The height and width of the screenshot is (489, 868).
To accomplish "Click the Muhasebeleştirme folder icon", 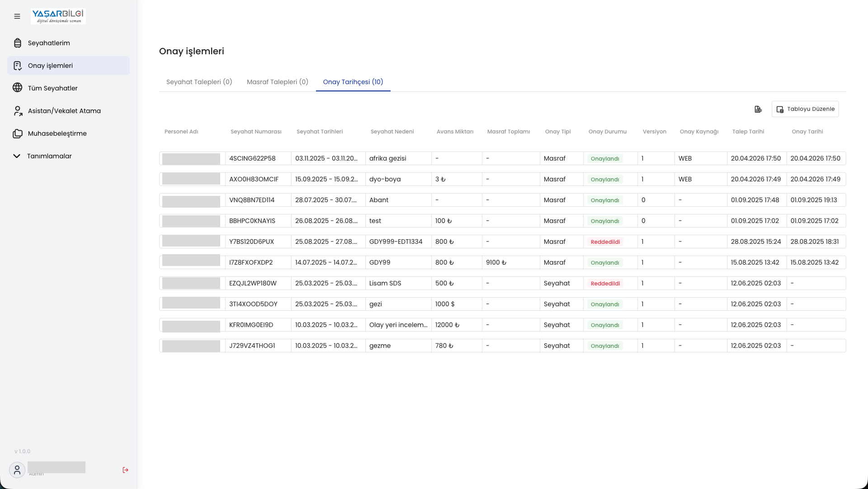I will point(18,133).
